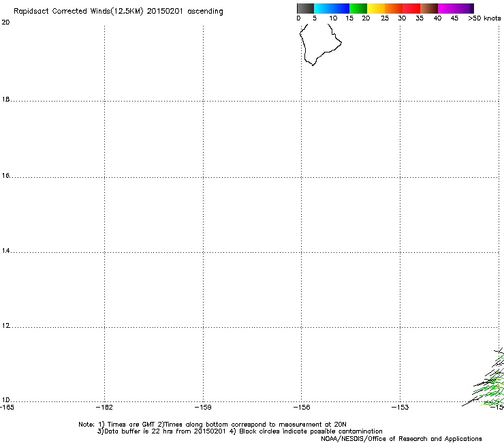
Task: Click the longitude label -156
Action: (302, 408)
